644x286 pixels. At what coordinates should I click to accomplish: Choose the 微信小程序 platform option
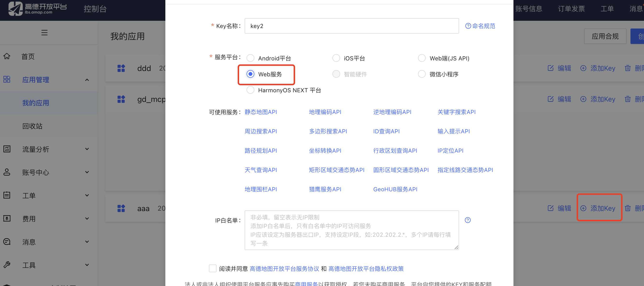(x=422, y=74)
